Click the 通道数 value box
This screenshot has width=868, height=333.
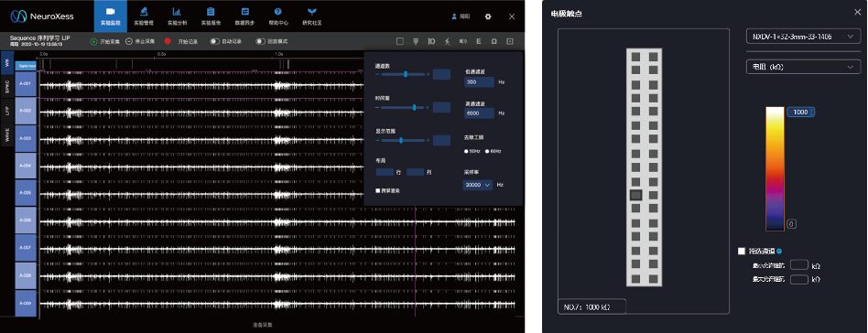pyautogui.click(x=441, y=74)
